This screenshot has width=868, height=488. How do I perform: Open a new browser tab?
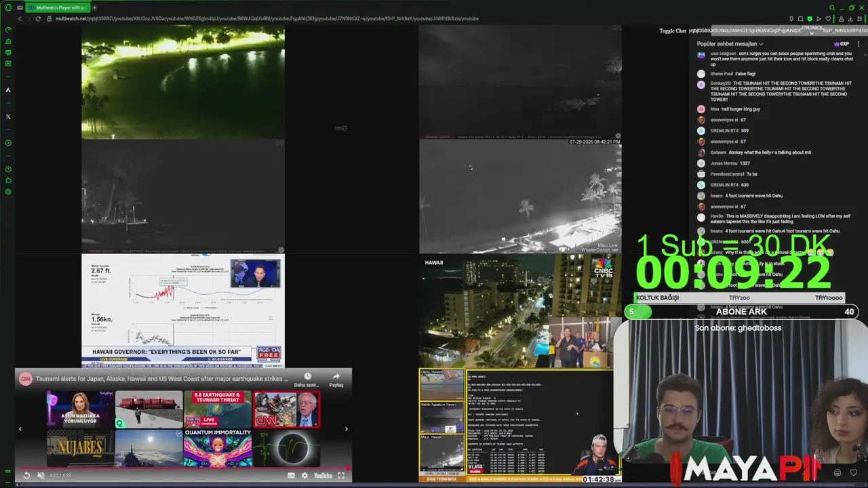pyautogui.click(x=94, y=7)
